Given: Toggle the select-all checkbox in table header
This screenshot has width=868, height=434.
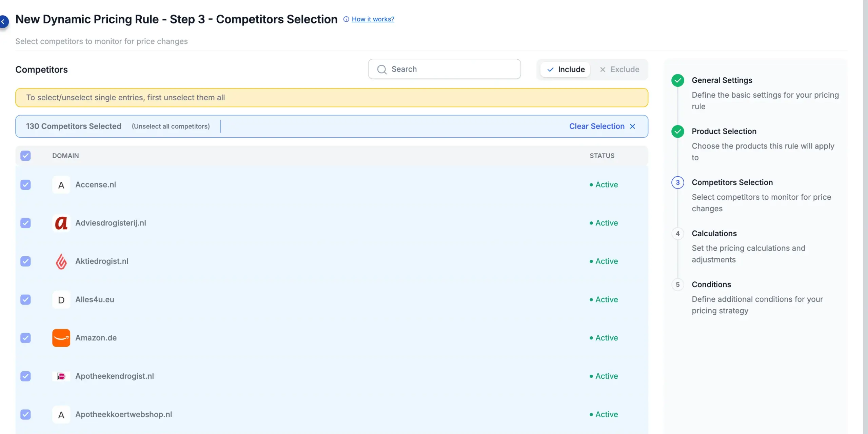Looking at the screenshot, I should [x=25, y=156].
